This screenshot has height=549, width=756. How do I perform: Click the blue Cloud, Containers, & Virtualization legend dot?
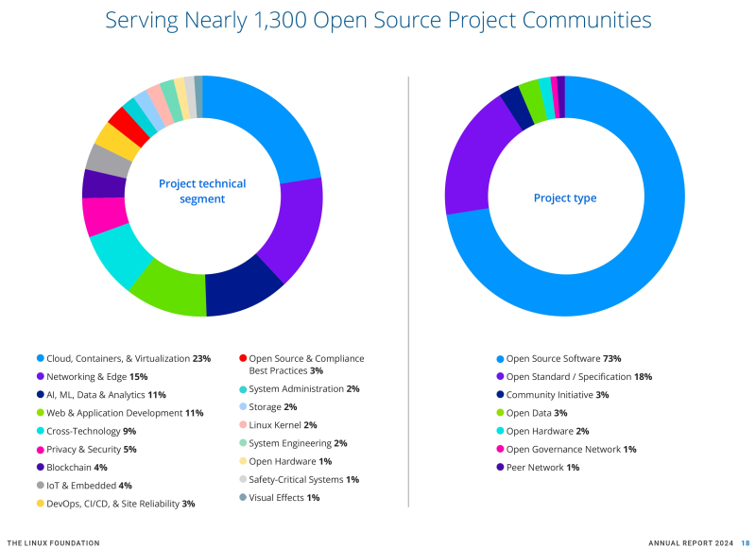click(40, 359)
